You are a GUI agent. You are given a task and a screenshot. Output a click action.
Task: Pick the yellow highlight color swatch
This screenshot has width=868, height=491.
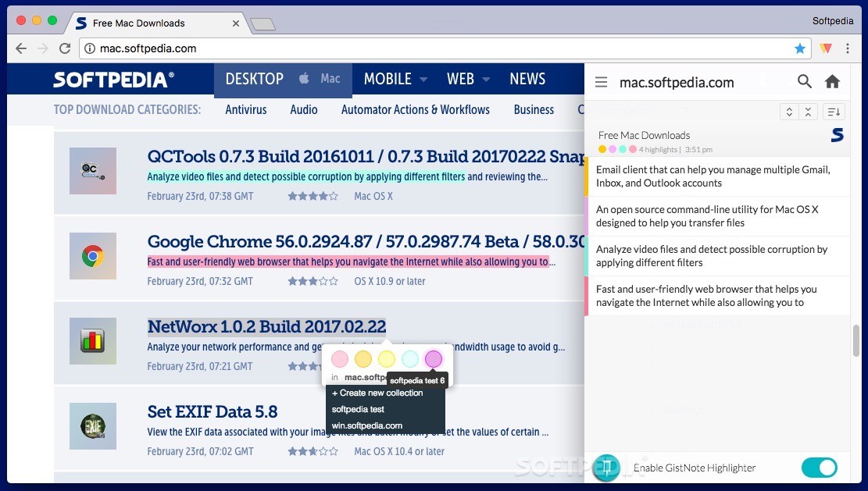click(x=387, y=359)
